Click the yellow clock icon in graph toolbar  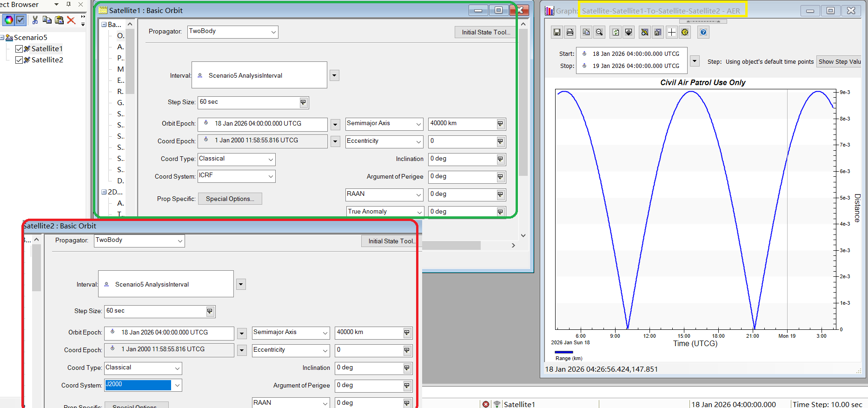tap(685, 32)
